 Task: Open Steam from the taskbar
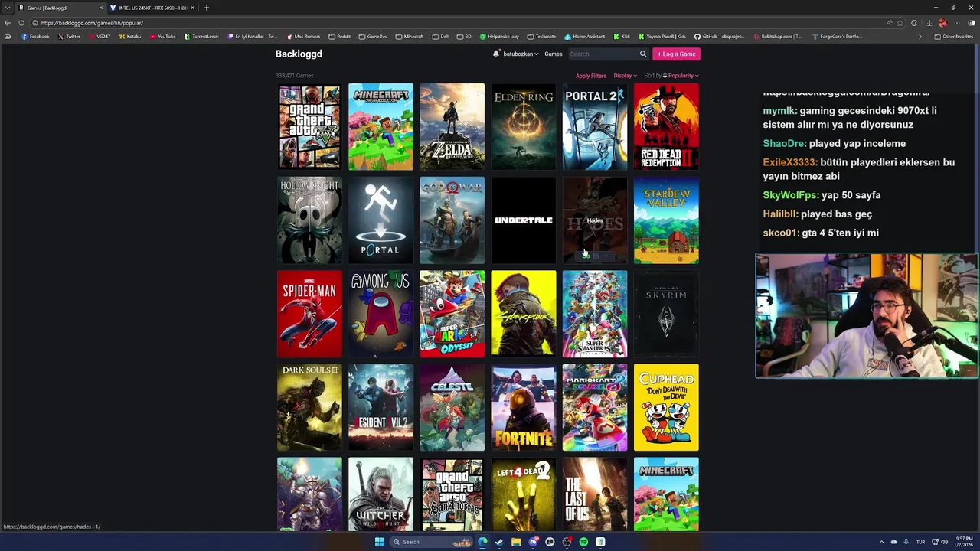coord(499,542)
